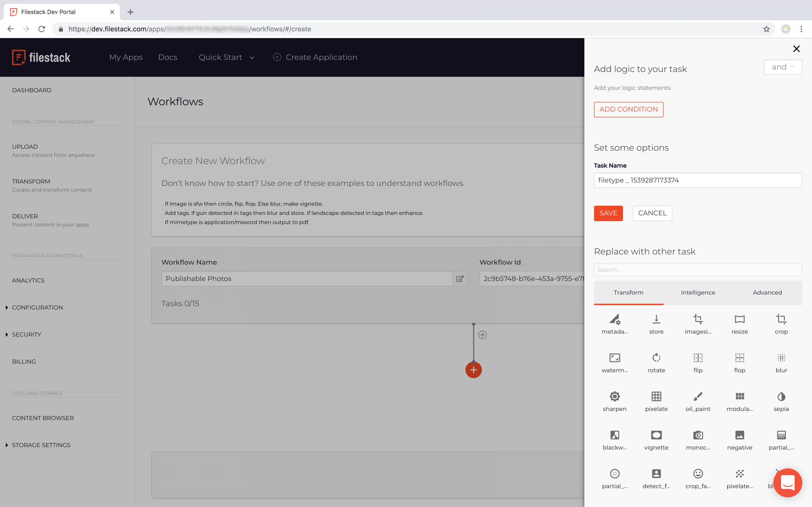Screen dimensions: 812x507
Task: Pick the negative image icon
Action: [x=739, y=435]
